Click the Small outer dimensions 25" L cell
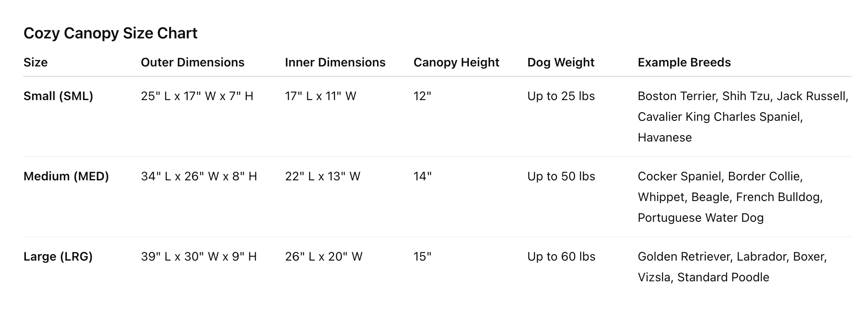This screenshot has width=868, height=321. tap(197, 96)
